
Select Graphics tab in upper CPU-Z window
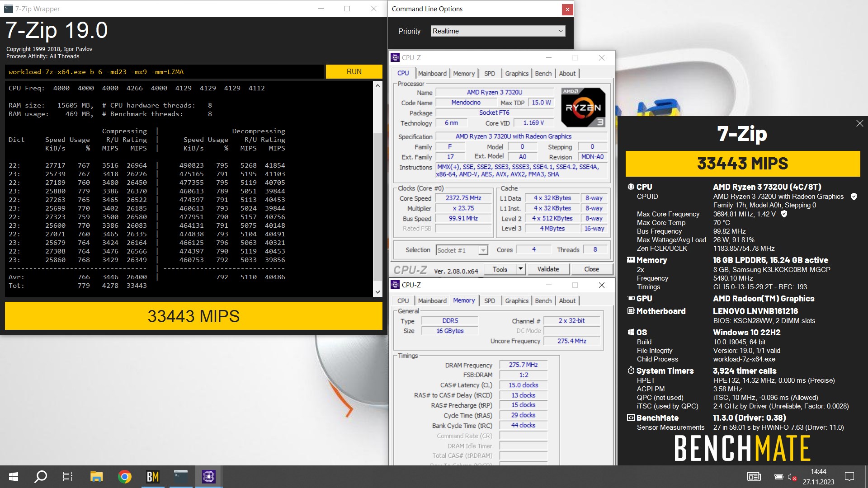[517, 73]
